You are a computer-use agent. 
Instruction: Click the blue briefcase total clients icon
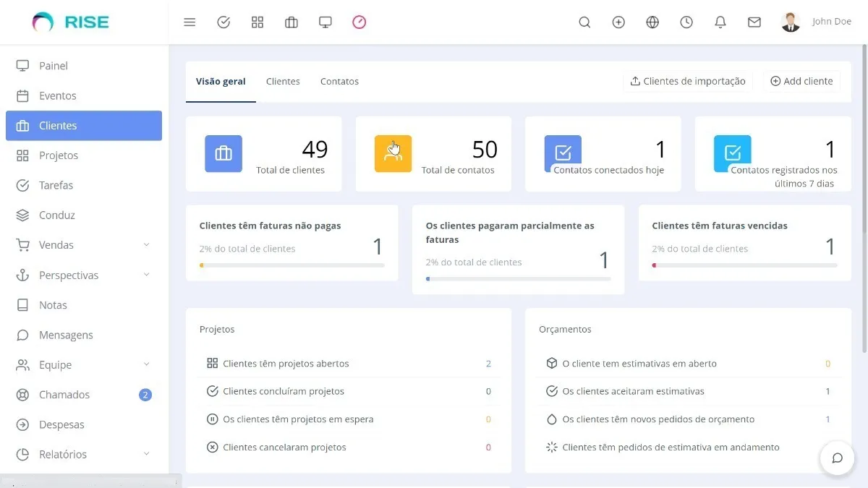[224, 154]
